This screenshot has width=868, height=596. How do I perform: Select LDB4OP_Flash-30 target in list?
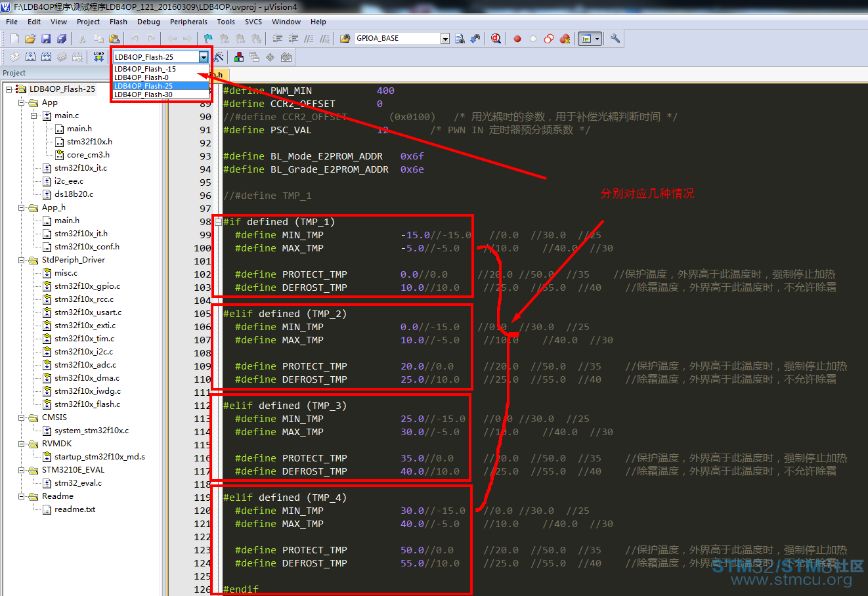pyautogui.click(x=161, y=95)
